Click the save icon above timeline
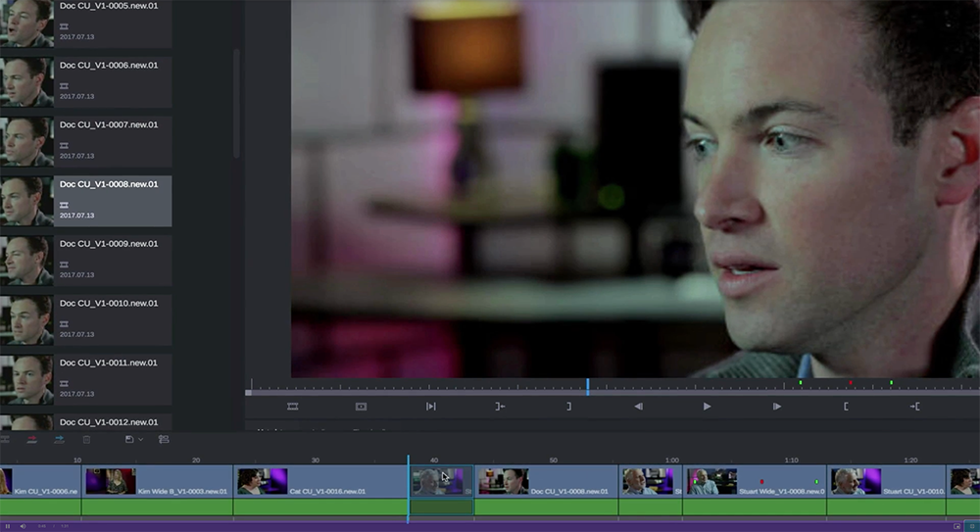Viewport: 980px width, 532px height. tap(129, 440)
